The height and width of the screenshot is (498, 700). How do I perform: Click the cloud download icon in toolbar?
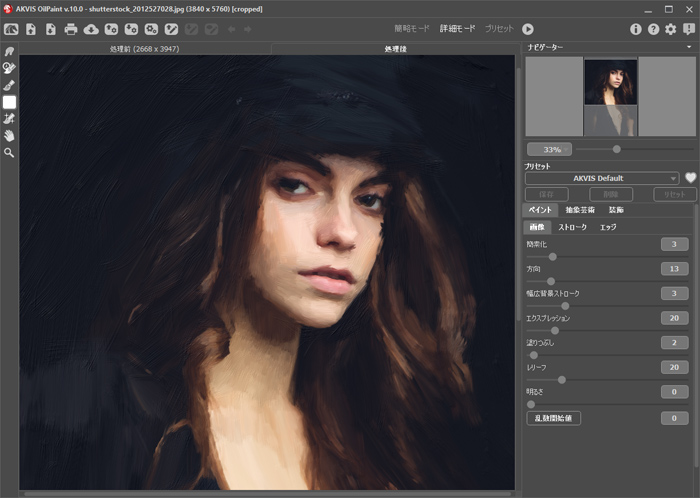coord(91,30)
